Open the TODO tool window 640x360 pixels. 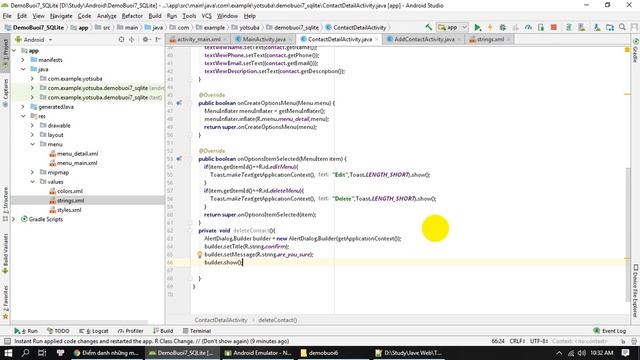tap(58, 331)
